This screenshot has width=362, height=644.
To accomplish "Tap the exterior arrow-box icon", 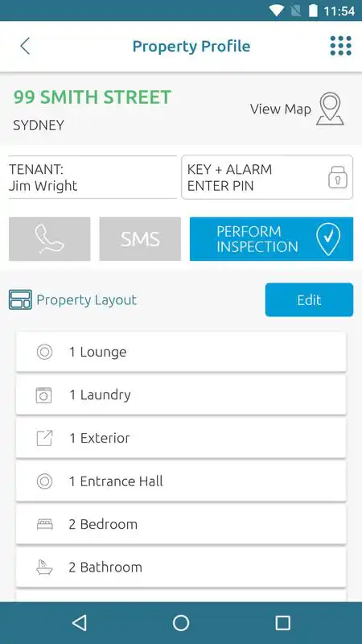I will [44, 438].
